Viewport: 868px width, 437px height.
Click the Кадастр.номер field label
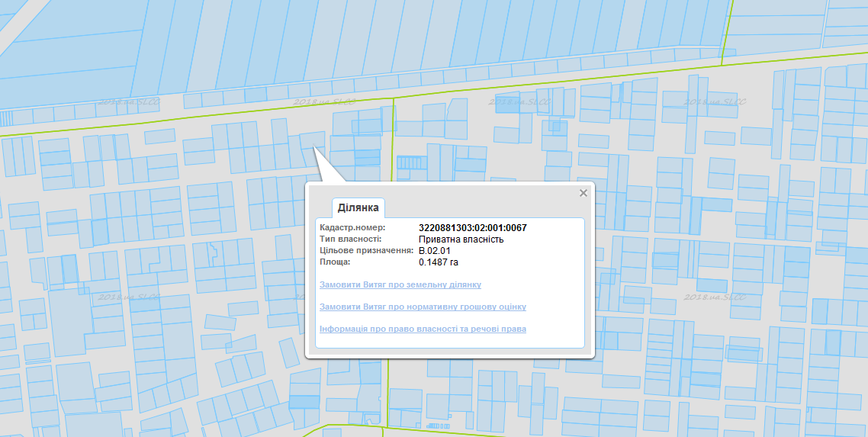(x=352, y=228)
